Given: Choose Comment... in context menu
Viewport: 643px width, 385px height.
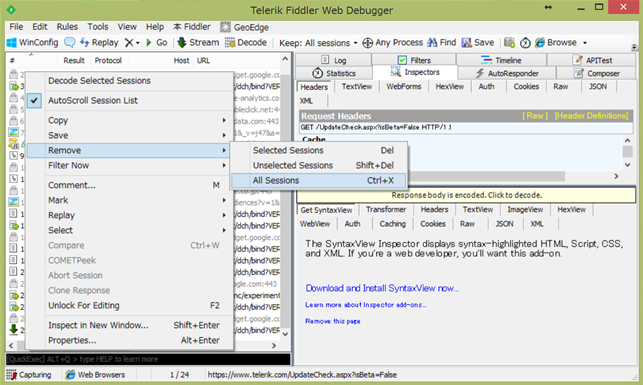Looking at the screenshot, I should click(129, 185).
